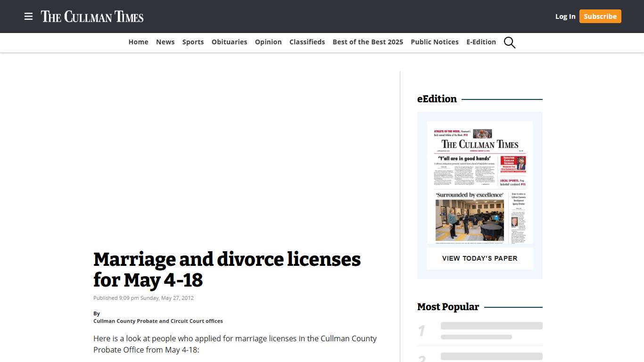Click the eEdition front page thumbnail
644x362 pixels.
[x=479, y=183]
